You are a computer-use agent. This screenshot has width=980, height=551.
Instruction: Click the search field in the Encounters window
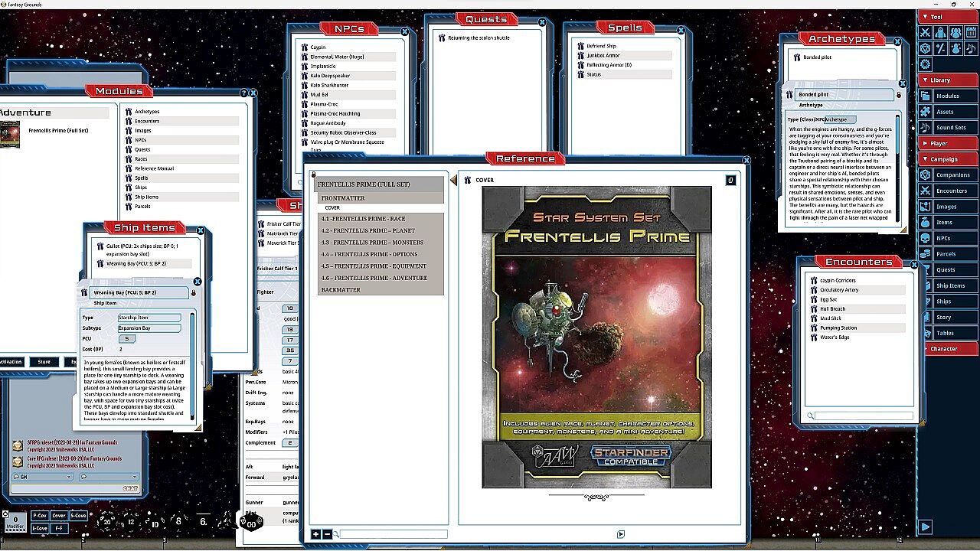864,416
